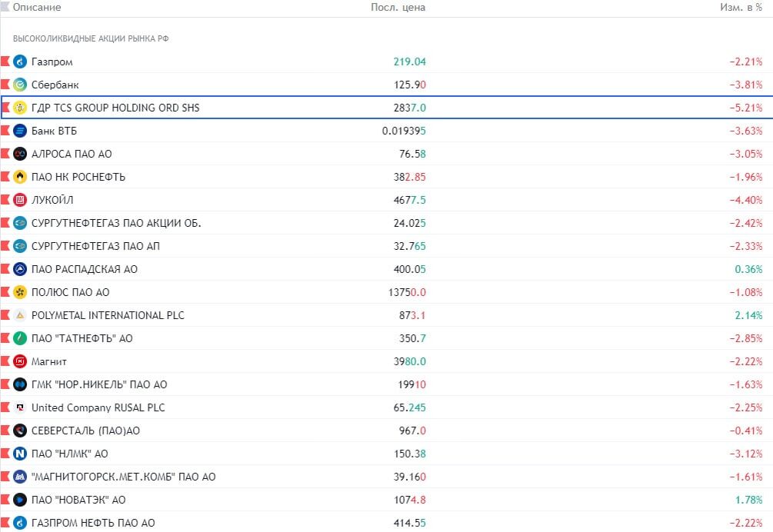
Task: Click the TCS Group change −5.21%
Action: (746, 108)
